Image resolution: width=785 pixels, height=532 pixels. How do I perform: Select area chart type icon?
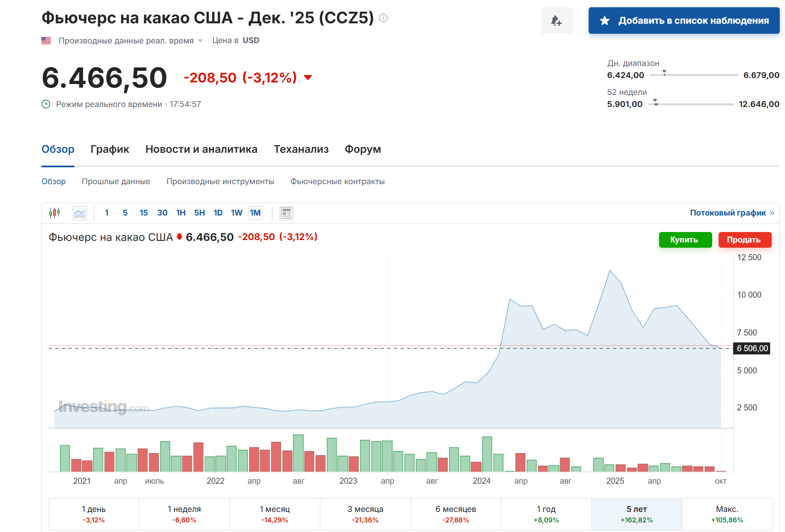[80, 213]
